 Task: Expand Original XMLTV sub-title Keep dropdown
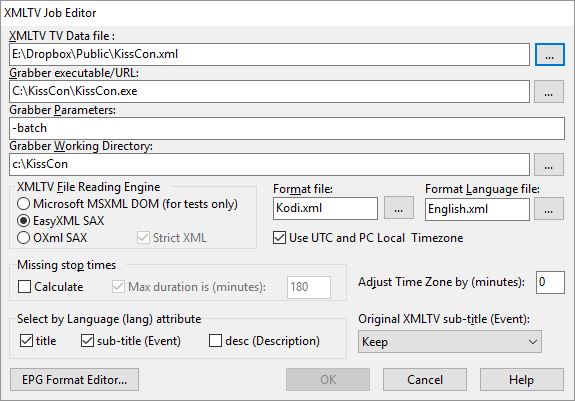tap(450, 342)
